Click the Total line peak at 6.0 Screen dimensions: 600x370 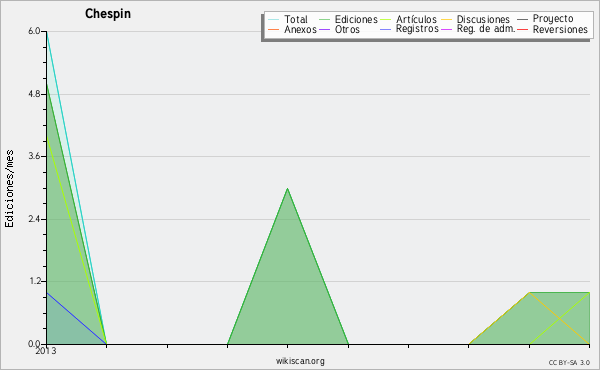point(47,32)
